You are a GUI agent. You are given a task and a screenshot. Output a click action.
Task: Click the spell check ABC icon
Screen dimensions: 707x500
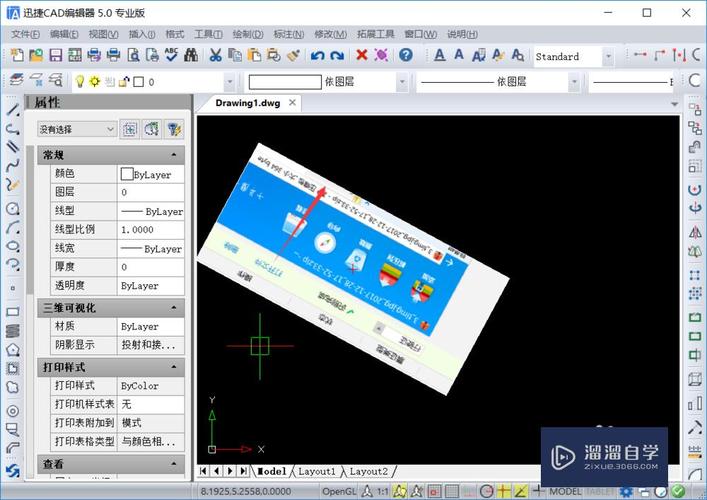pyautogui.click(x=171, y=56)
